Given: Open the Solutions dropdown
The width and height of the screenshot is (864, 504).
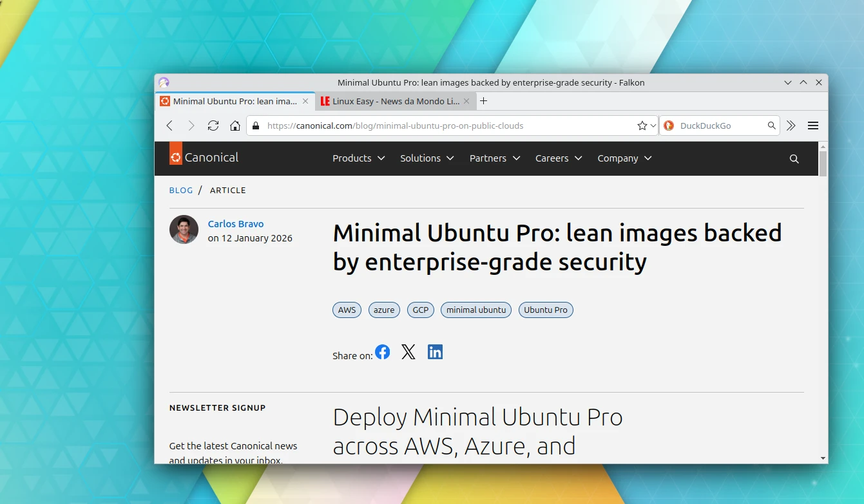Looking at the screenshot, I should (x=426, y=158).
